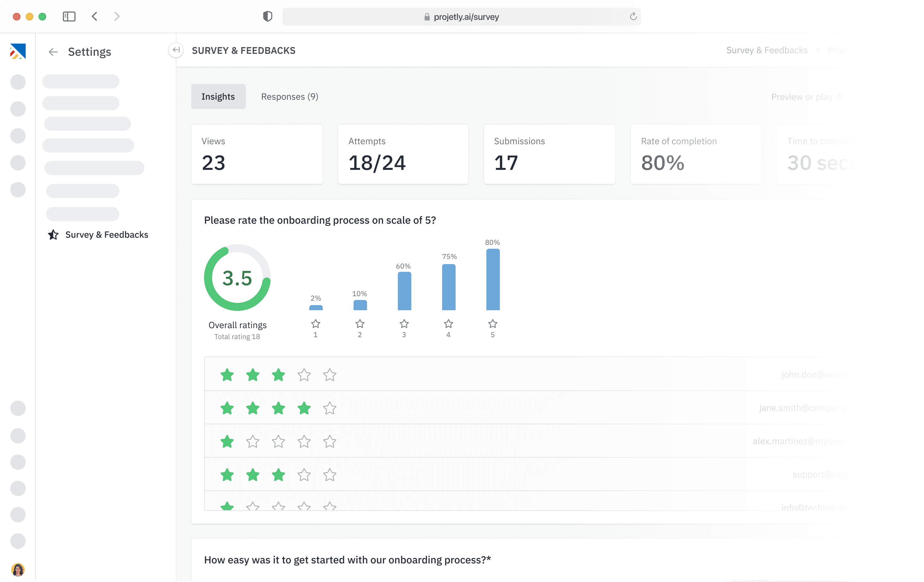Collapse the settings sidebar panel
Viewport: 924px width, 582px height.
coord(176,50)
